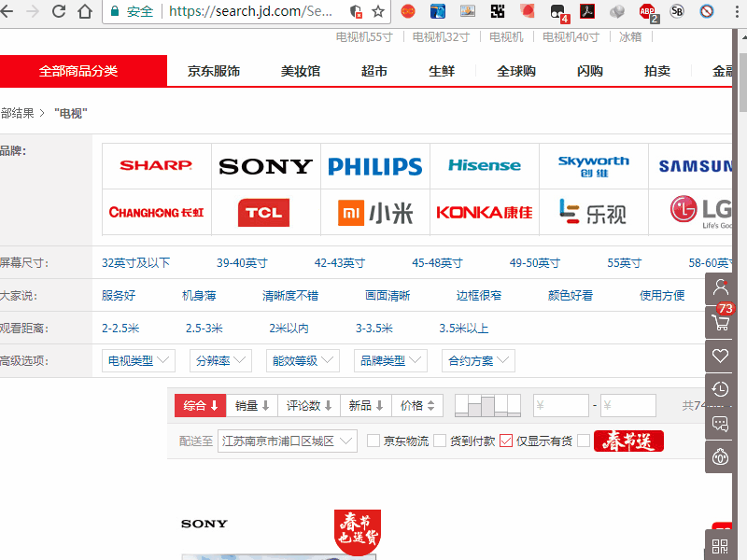This screenshot has width=747, height=560.
Task: Go to 生鲜 in navigation bar
Action: [442, 72]
